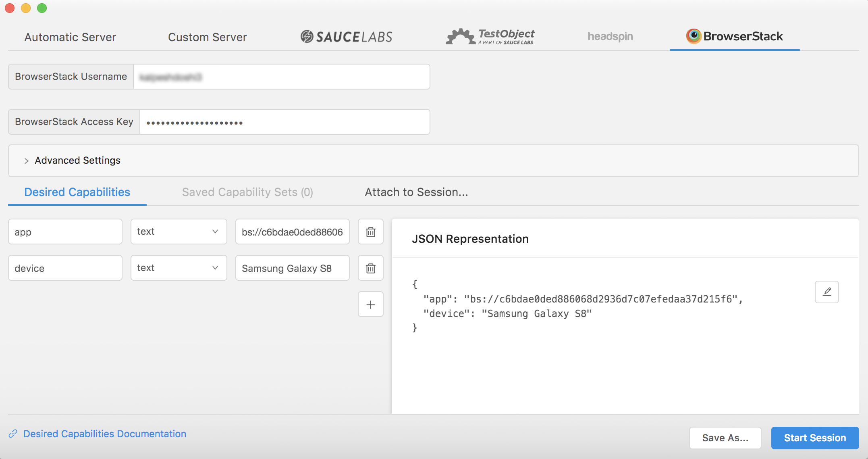Switch to Custom Server tab
The image size is (868, 459).
click(x=207, y=37)
